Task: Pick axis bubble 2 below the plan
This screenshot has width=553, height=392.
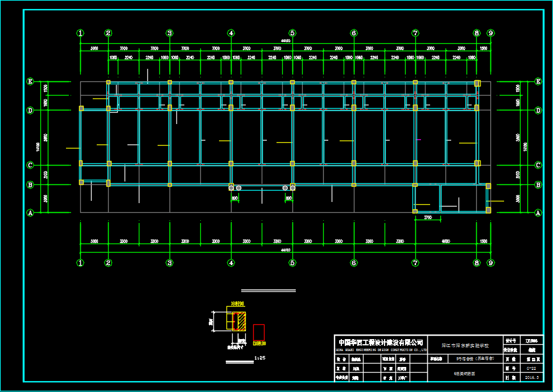Action: (108, 263)
